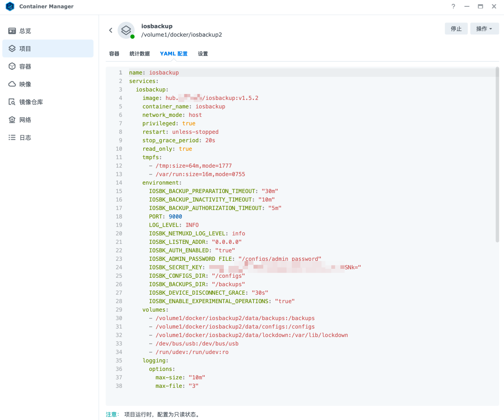
Task: Click the 'network_mode: host' line
Action: pos(172,115)
